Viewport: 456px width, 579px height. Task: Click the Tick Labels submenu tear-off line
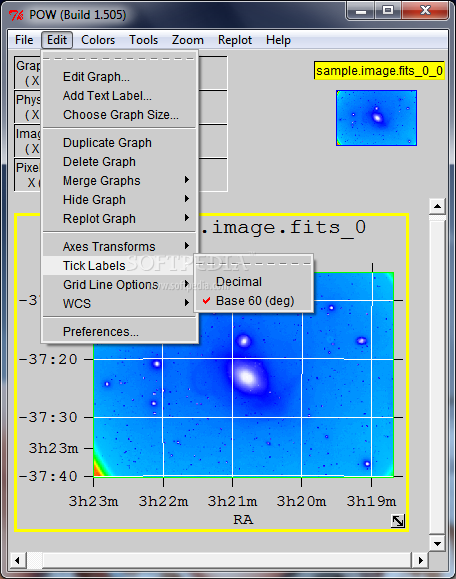(254, 263)
